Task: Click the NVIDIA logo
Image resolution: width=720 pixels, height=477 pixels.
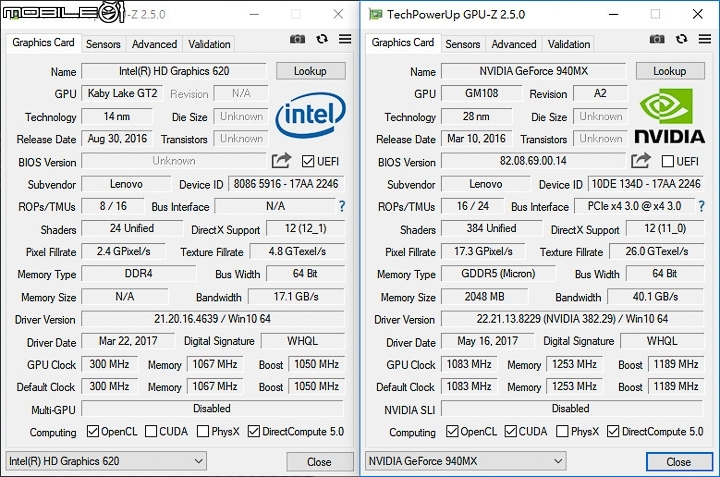Action: (x=669, y=116)
